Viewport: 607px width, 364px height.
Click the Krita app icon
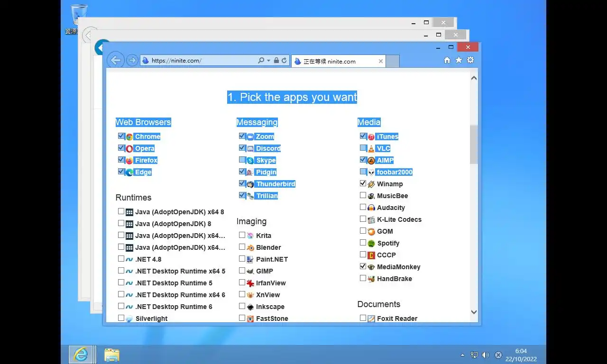(250, 236)
